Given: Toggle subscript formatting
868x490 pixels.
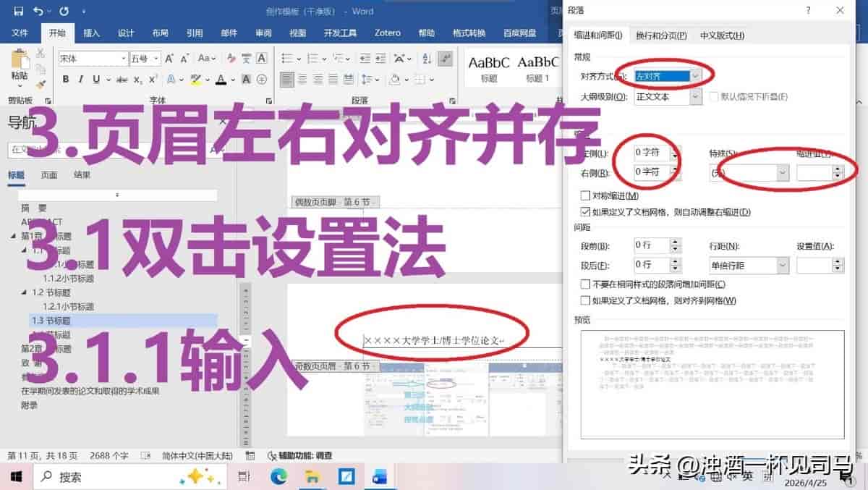Looking at the screenshot, I should [137, 79].
